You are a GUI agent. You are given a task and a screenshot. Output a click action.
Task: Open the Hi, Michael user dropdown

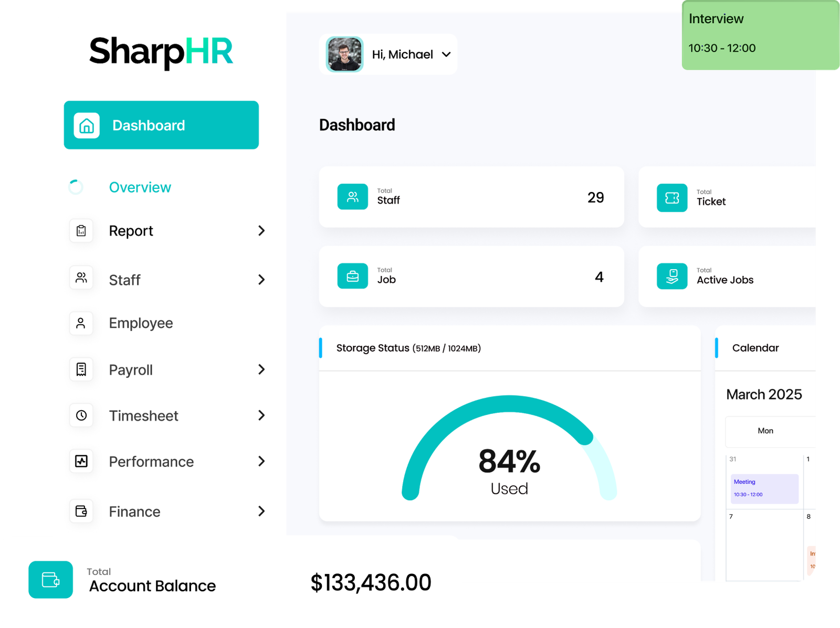[446, 55]
